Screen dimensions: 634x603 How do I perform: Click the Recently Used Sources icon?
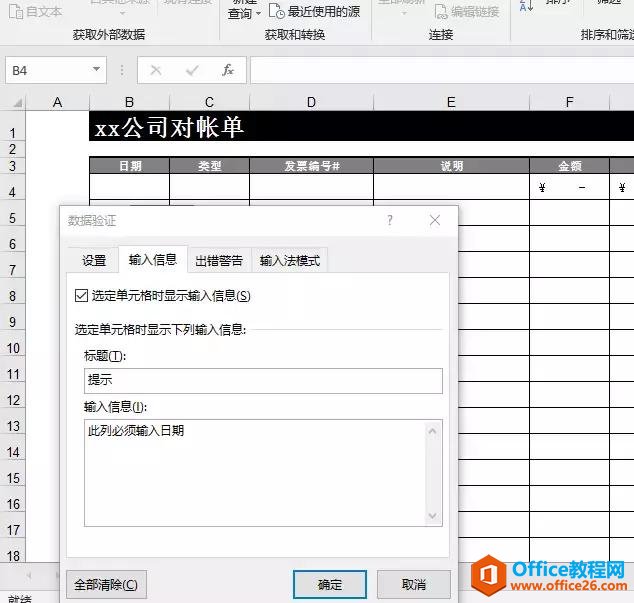pos(277,11)
